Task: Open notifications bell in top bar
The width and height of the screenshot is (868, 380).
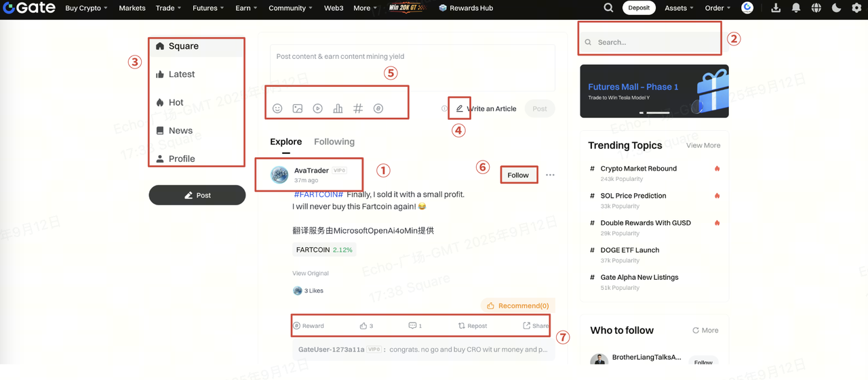Action: point(796,8)
